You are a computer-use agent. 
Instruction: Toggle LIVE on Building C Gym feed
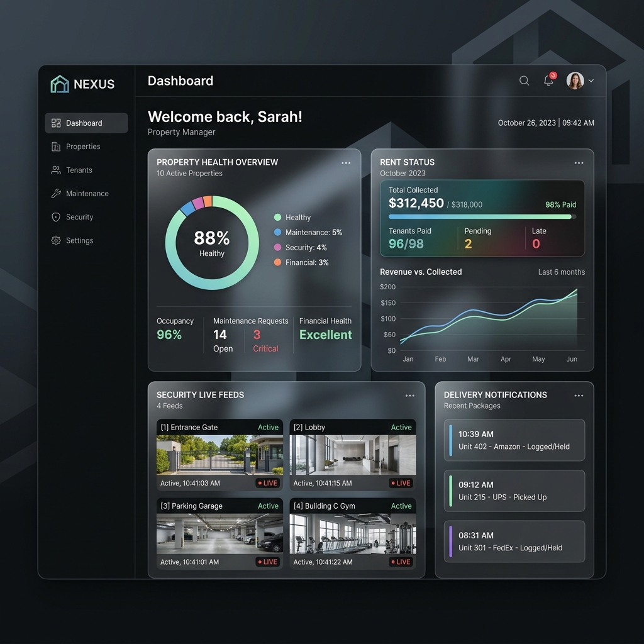(401, 562)
